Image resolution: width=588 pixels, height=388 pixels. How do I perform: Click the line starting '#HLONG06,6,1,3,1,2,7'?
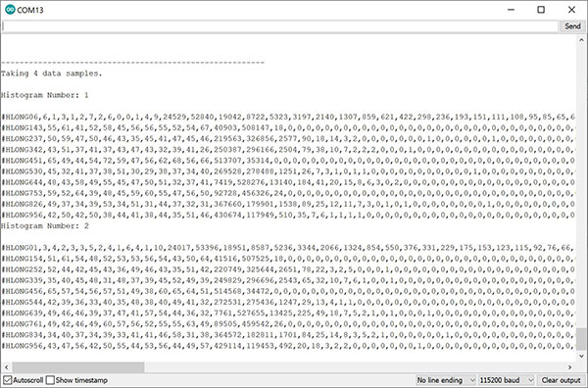click(x=288, y=117)
